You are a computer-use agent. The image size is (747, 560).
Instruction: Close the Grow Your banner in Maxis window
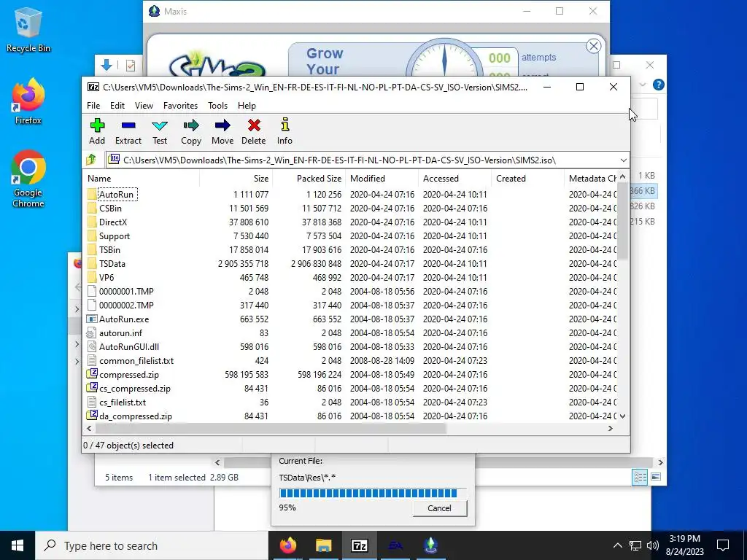594,46
